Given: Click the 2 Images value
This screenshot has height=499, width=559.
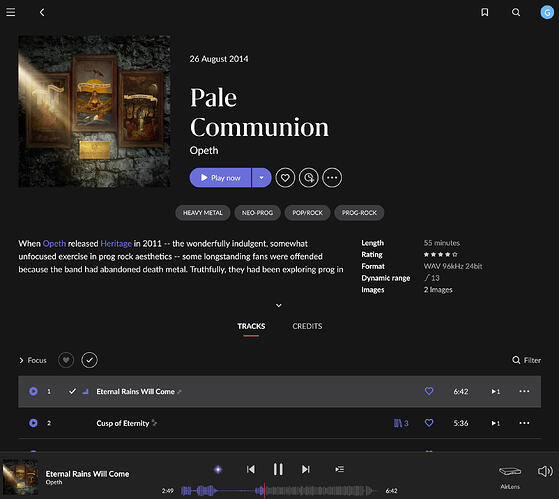Looking at the screenshot, I should pos(438,290).
